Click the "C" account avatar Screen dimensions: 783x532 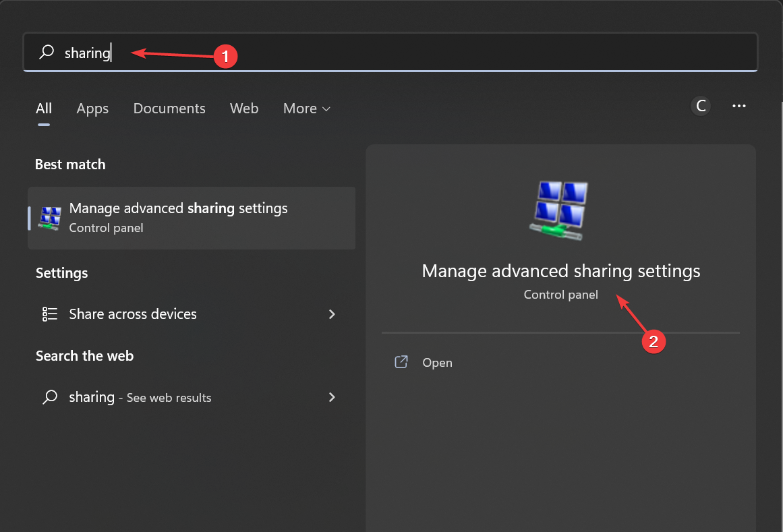click(701, 106)
